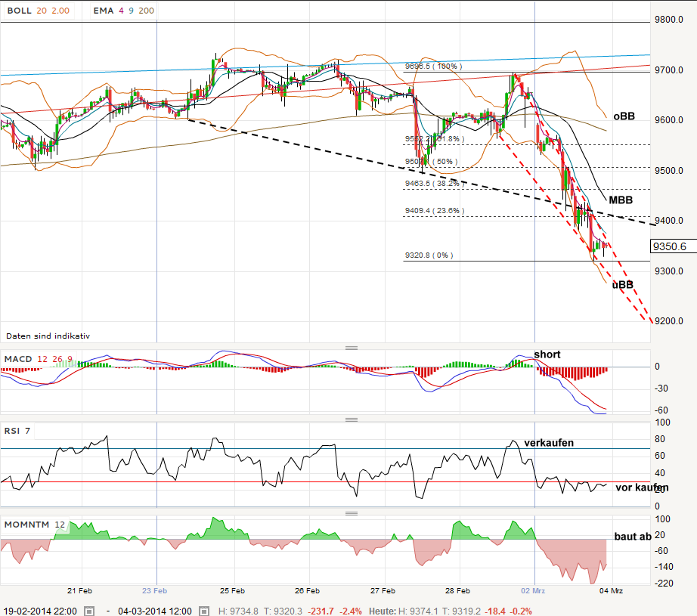
Task: Click the 23 Feb date axis label
Action: [x=155, y=590]
